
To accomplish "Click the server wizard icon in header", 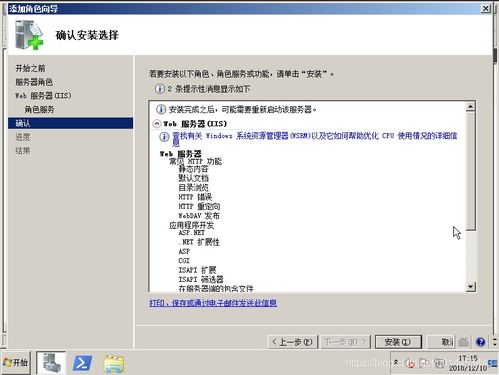I will (x=29, y=35).
